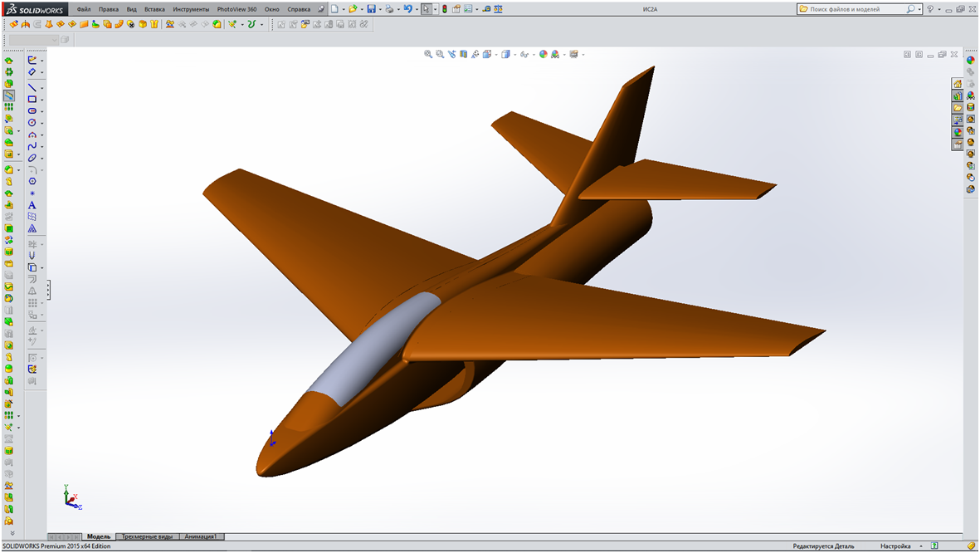Click the disabled combo box in toolbar

click(32, 40)
